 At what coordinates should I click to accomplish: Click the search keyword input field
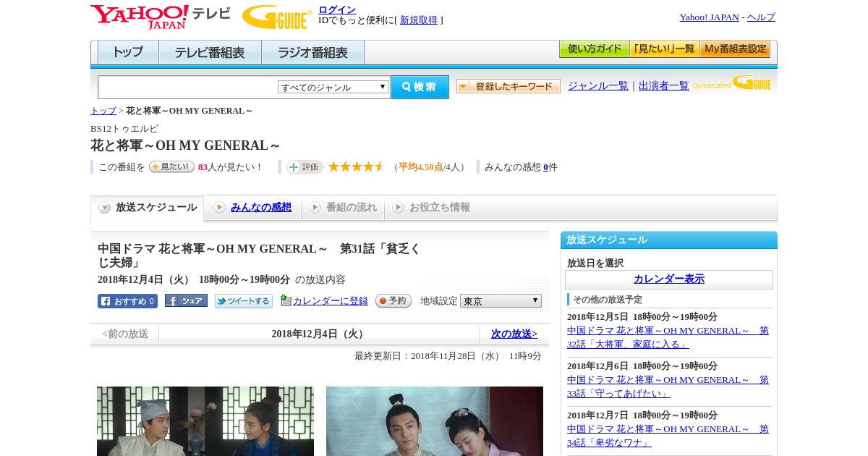[188, 87]
